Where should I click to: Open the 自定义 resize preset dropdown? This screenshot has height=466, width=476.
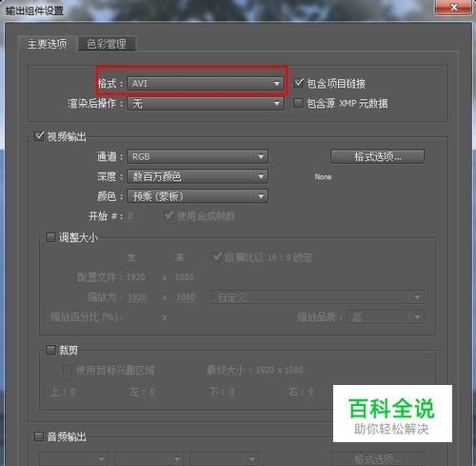(318, 297)
